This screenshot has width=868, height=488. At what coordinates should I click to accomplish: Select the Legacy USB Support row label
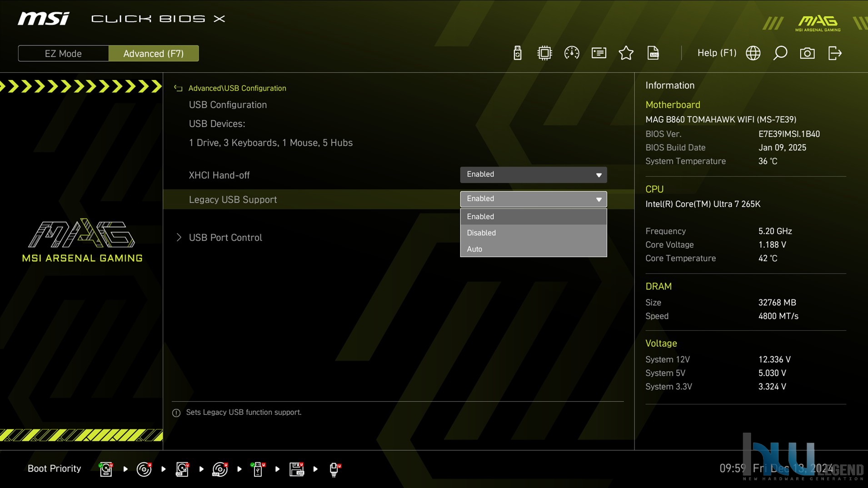[x=233, y=199]
